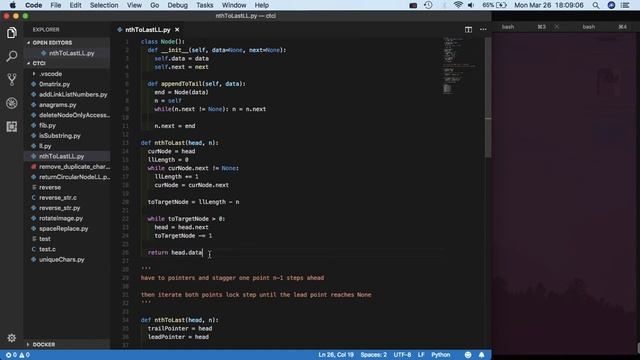Click the Time Machine icon in menu bar

click(x=428, y=5)
